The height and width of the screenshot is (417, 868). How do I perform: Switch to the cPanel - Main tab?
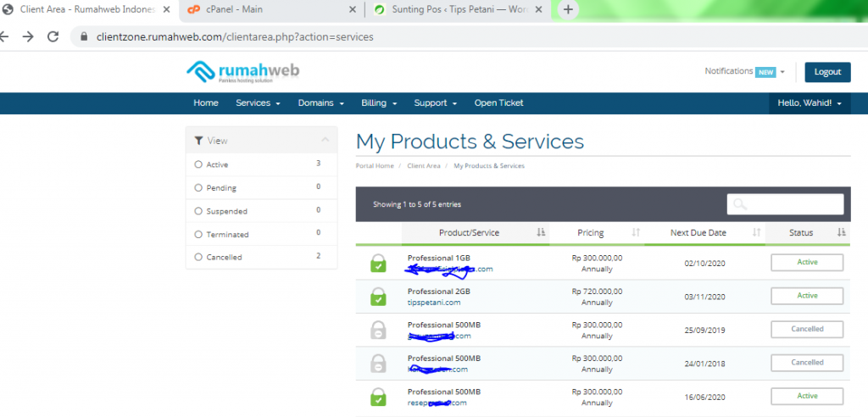(271, 9)
